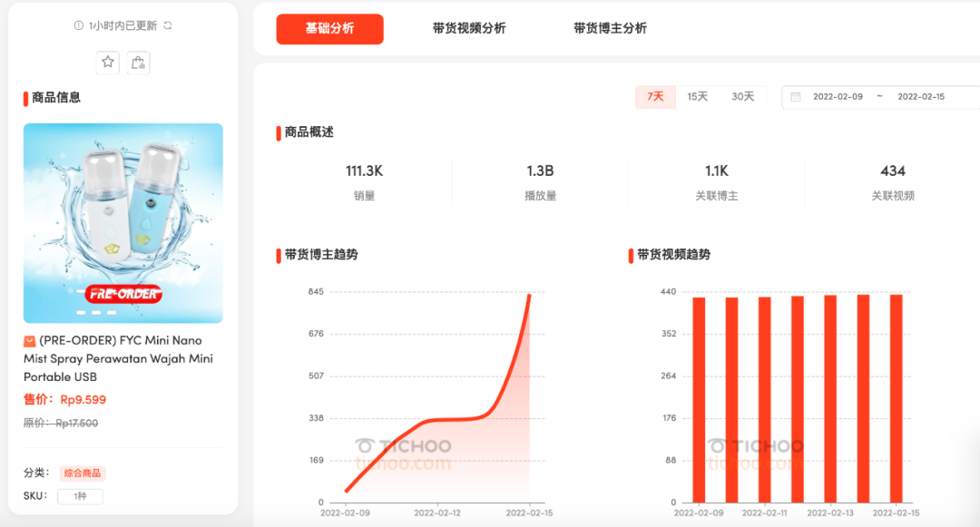Click the orange Shopee icon before product title
Viewport: 980px width, 527px height.
point(30,341)
